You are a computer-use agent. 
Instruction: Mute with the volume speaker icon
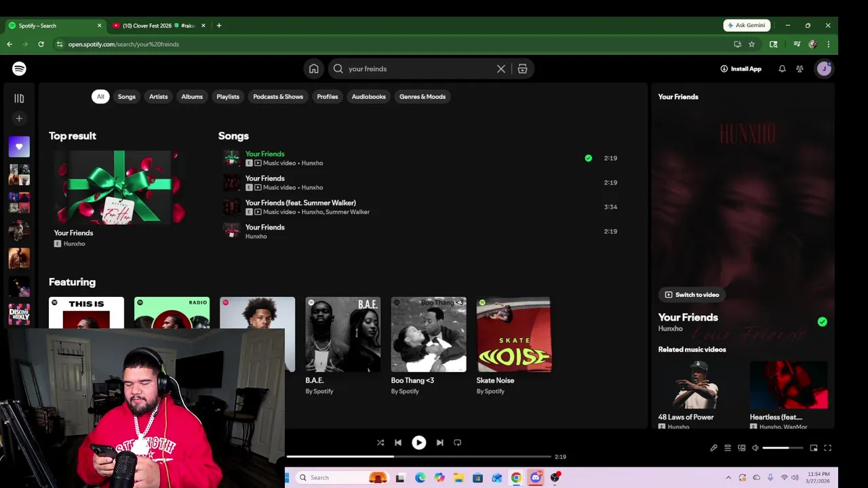pyautogui.click(x=755, y=448)
